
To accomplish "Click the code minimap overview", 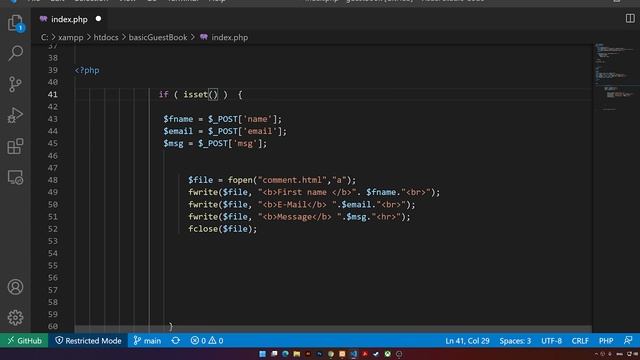I will click(615, 78).
